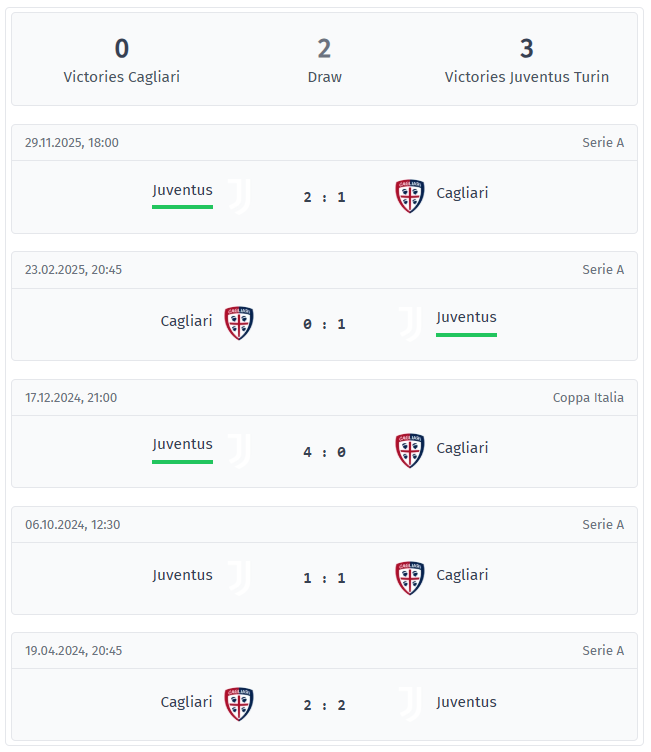This screenshot has width=651, height=752.
Task: Open the 1 : 1 score from 06.10.2024
Action: point(324,578)
